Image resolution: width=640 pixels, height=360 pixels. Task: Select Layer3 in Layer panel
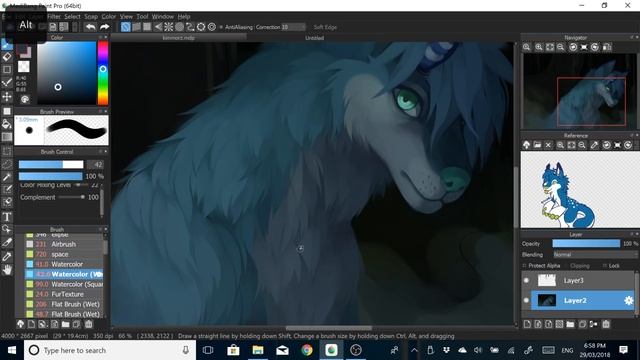tap(583, 280)
